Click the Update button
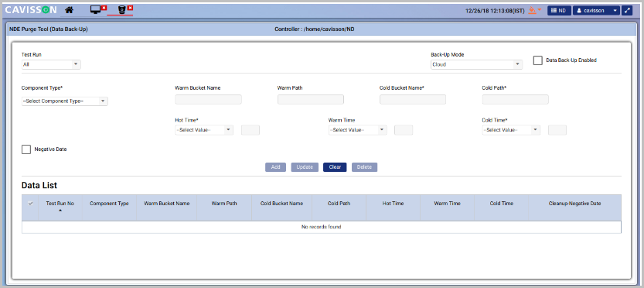The height and width of the screenshot is (288, 644). pos(305,167)
